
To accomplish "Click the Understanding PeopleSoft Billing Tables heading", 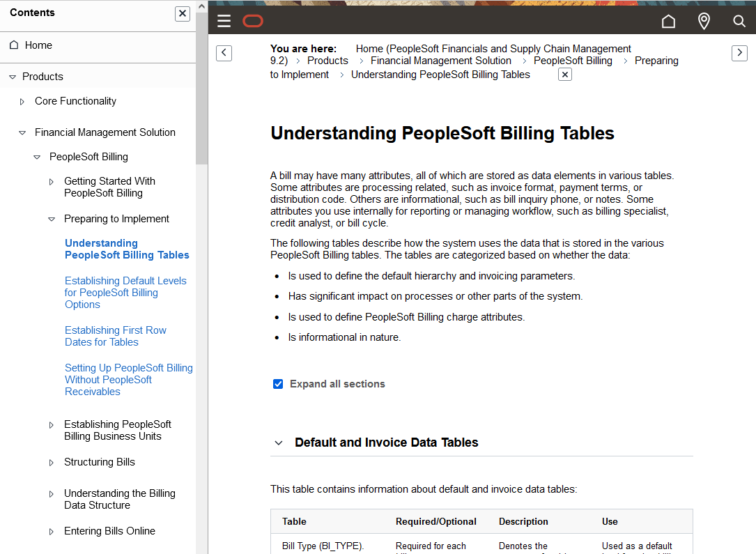I will [x=442, y=133].
